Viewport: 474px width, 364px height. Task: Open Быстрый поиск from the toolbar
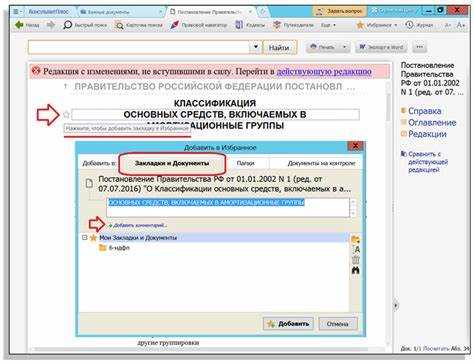(x=85, y=25)
